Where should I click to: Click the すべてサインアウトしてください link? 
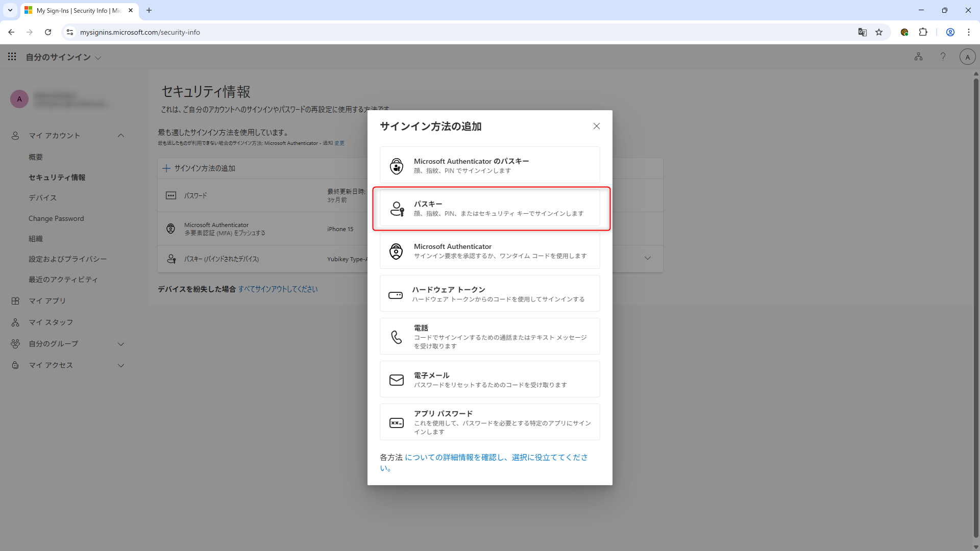[x=278, y=289]
